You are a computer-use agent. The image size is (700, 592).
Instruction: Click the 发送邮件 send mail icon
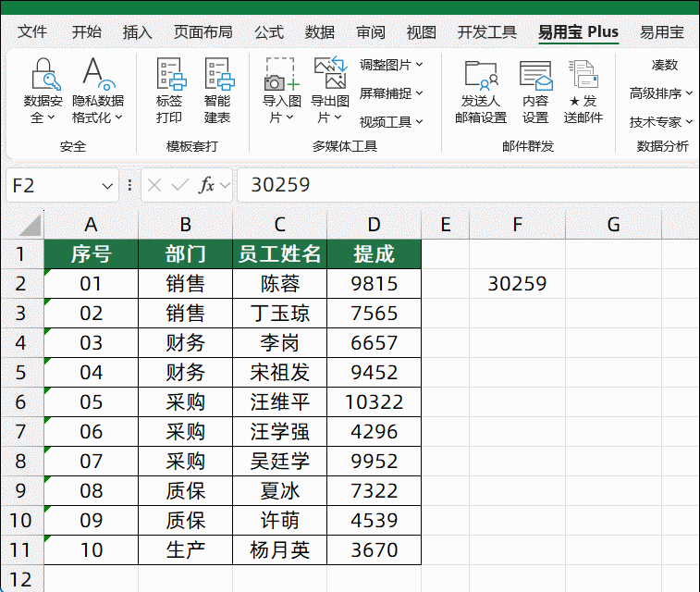583,76
